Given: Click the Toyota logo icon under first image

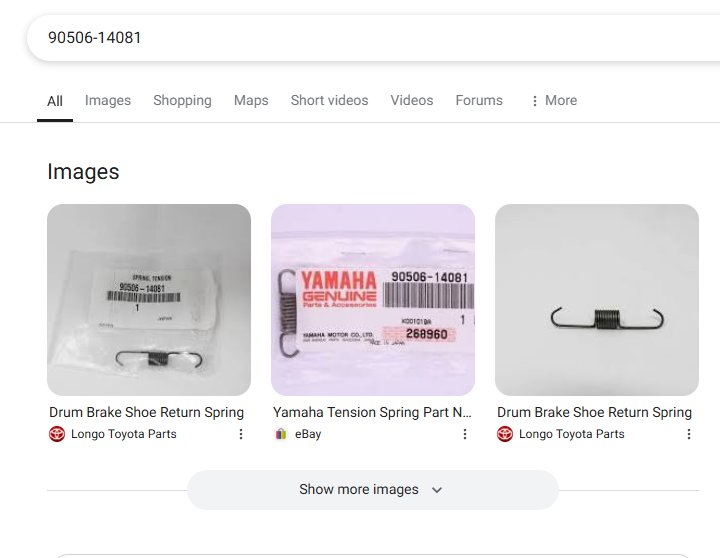Looking at the screenshot, I should click(x=57, y=434).
